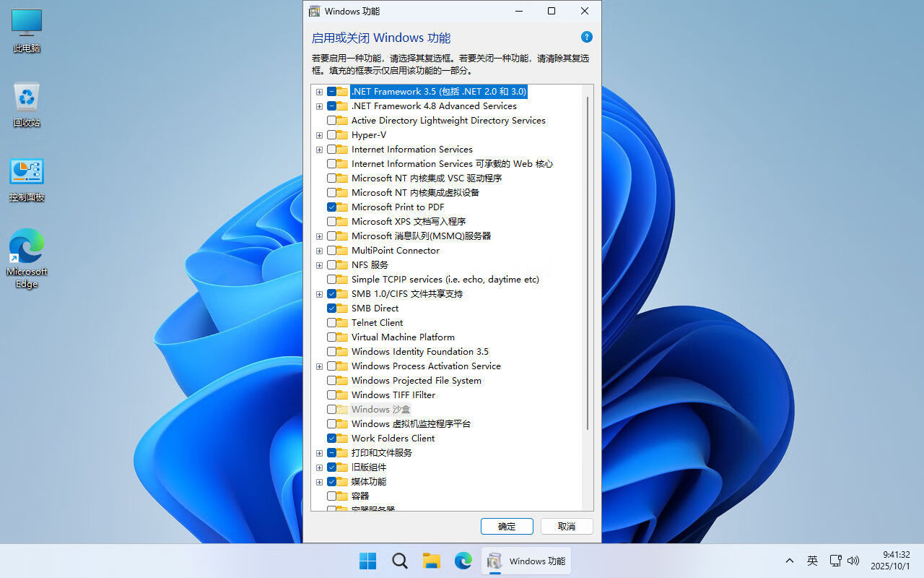Disable Microsoft Print to PDF
Screen dimensions: 924x578
[333, 207]
